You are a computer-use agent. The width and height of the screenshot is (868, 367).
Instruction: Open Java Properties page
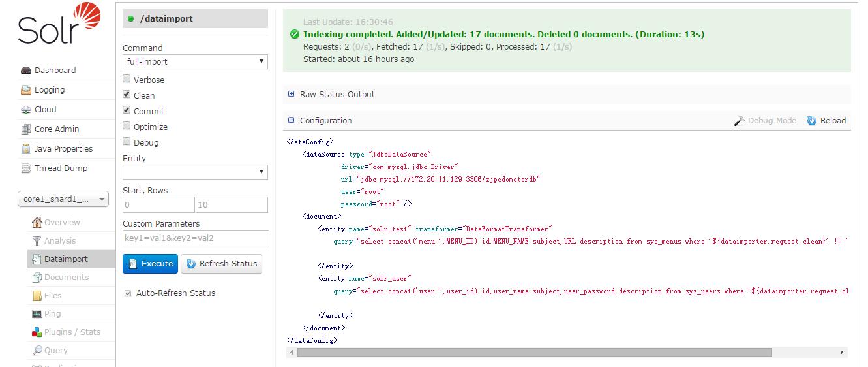coord(63,149)
